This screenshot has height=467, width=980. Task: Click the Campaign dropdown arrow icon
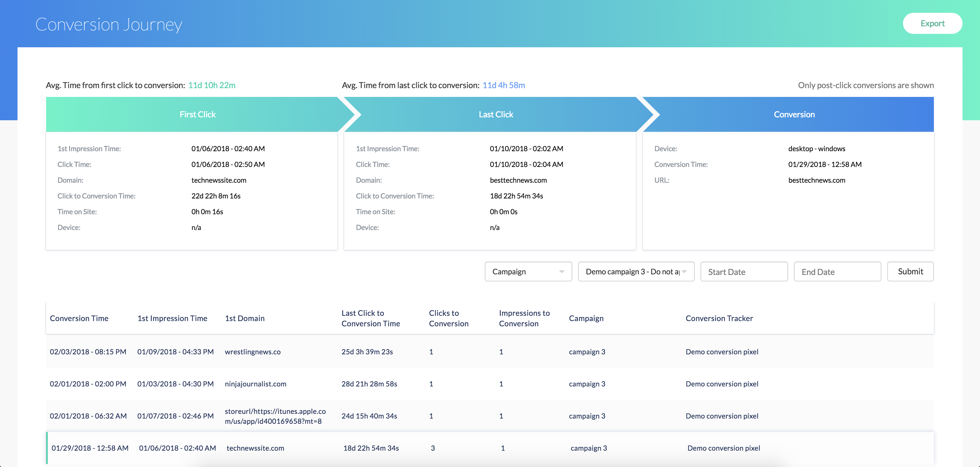[561, 272]
